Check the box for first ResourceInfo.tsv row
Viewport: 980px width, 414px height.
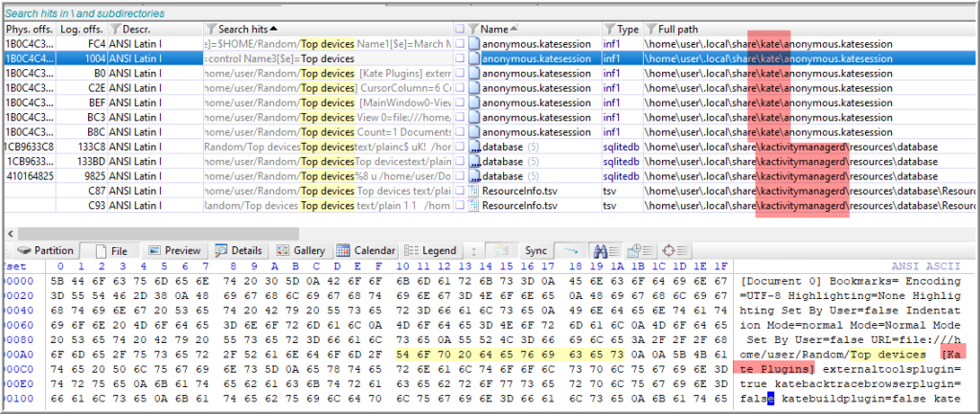[461, 191]
